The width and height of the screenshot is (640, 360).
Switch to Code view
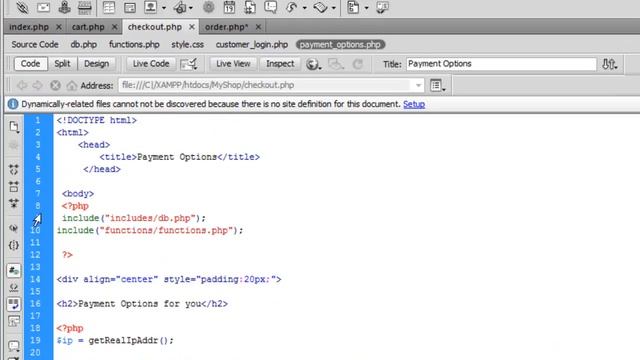[x=30, y=64]
